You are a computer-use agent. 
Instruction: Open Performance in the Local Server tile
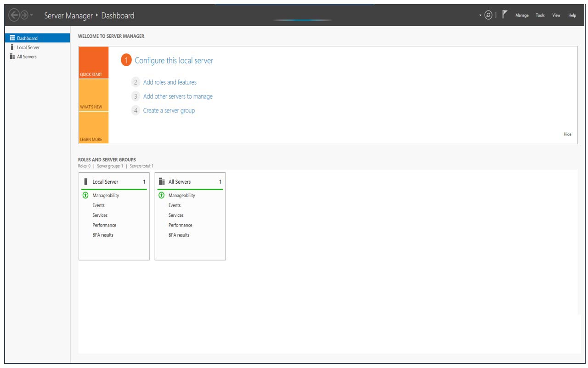pyautogui.click(x=104, y=225)
